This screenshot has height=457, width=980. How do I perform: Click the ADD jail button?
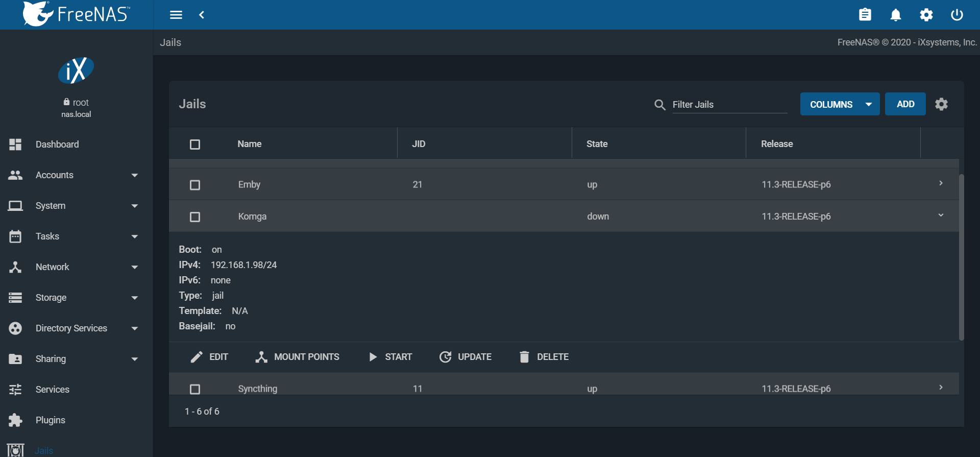pos(905,104)
